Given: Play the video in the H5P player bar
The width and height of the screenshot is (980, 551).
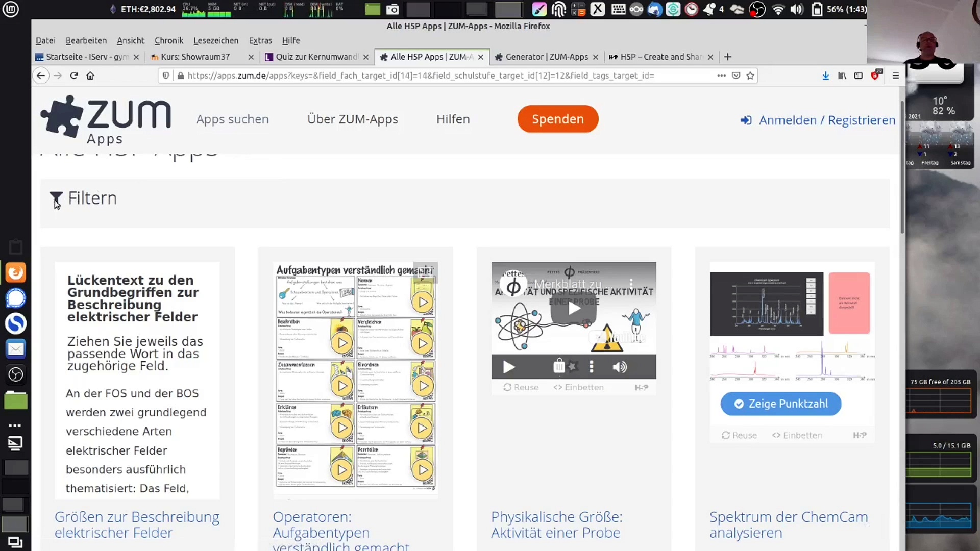Looking at the screenshot, I should [x=508, y=367].
